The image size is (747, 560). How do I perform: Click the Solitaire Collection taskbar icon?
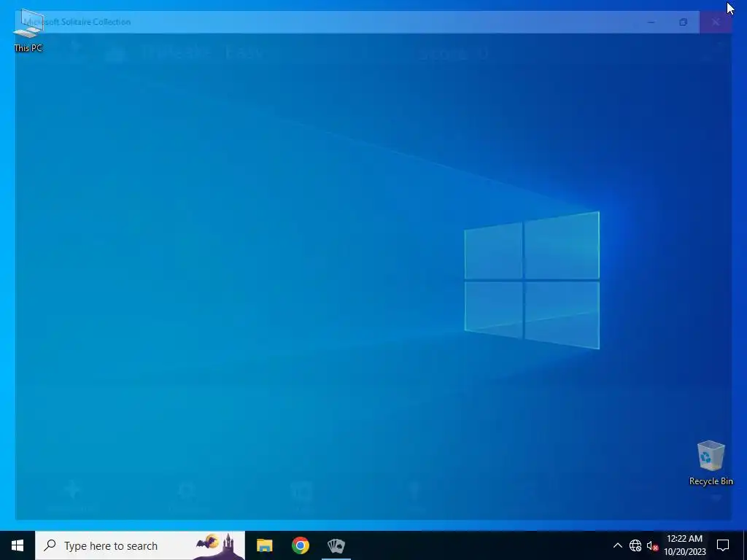(336, 545)
